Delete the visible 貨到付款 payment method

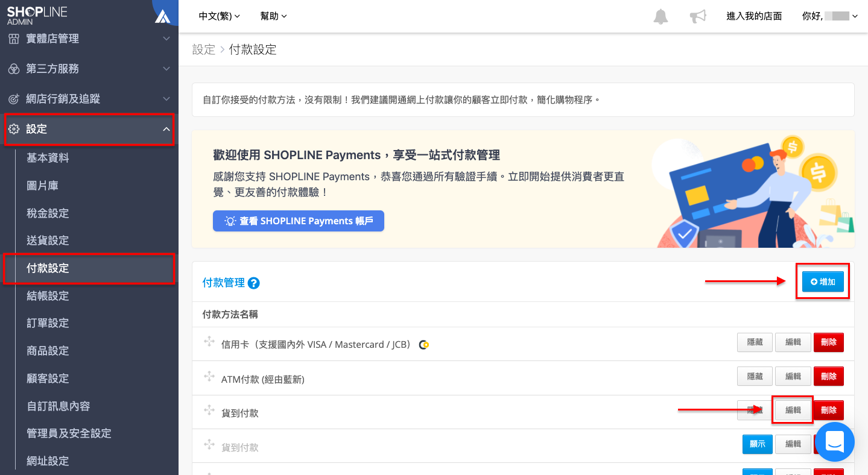pyautogui.click(x=829, y=410)
